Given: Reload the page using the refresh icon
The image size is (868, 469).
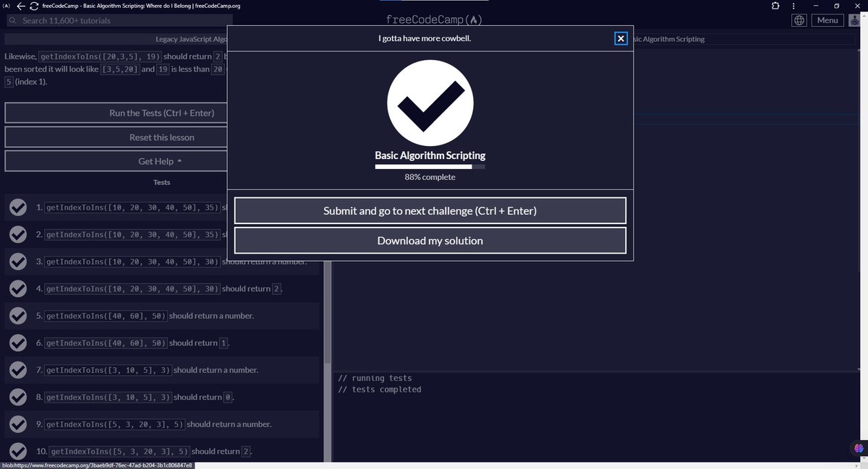Looking at the screenshot, I should coord(34,6).
